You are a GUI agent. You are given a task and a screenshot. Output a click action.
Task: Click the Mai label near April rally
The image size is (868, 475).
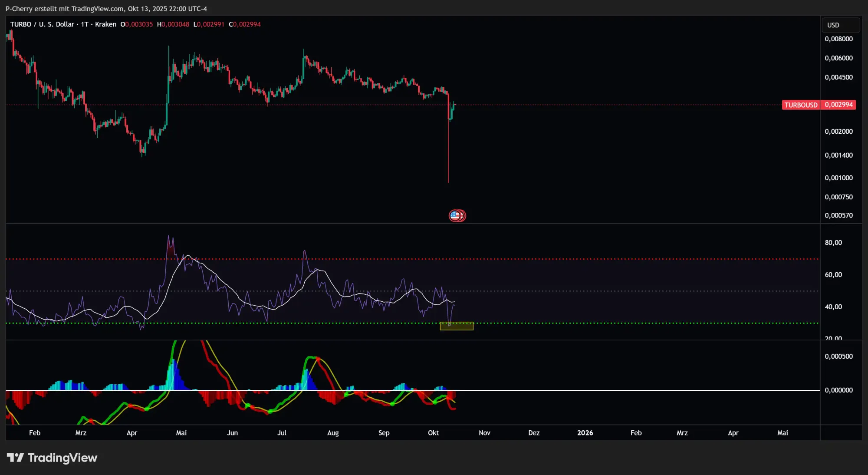pos(181,433)
